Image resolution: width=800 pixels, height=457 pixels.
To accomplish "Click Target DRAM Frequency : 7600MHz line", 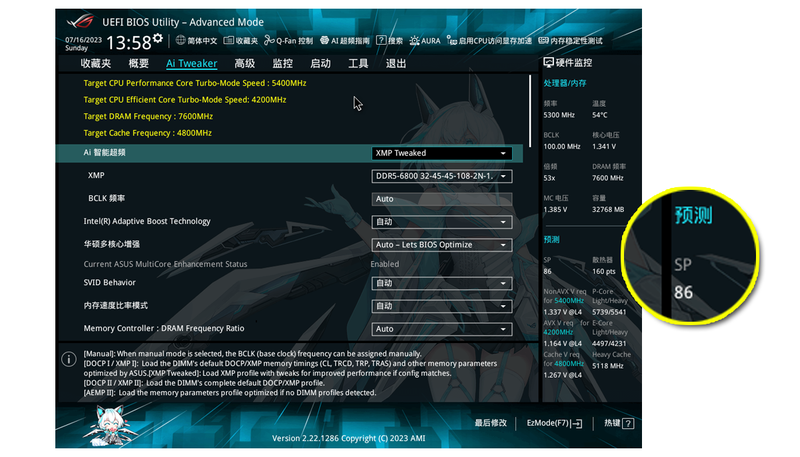I will [x=148, y=116].
